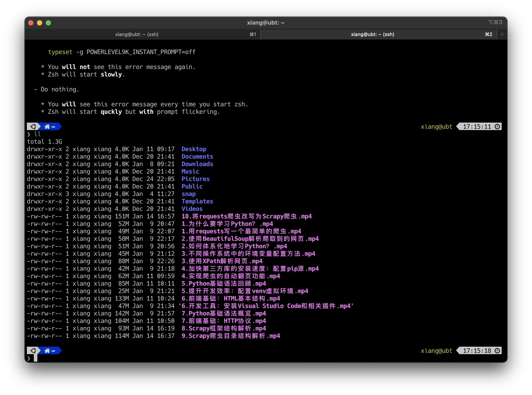Click the typeset POWERLEVEL9K_INSTANT_PROMPT=off command text
Viewport: 532px width, 395px height.
pyautogui.click(x=122, y=52)
